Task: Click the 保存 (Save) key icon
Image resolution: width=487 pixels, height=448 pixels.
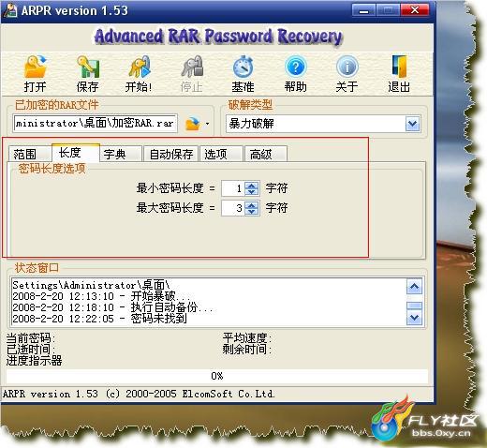Action: tap(88, 67)
